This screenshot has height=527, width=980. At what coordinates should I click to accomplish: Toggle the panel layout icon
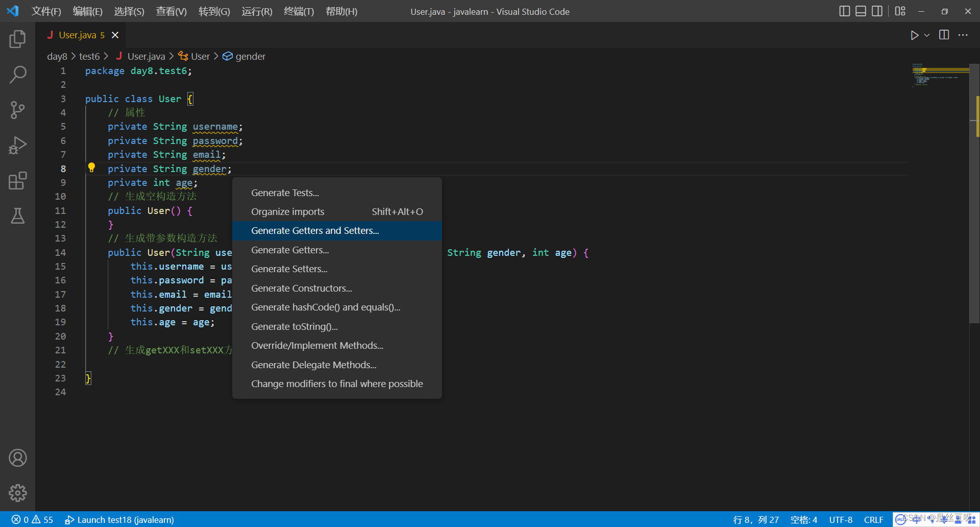click(x=861, y=11)
